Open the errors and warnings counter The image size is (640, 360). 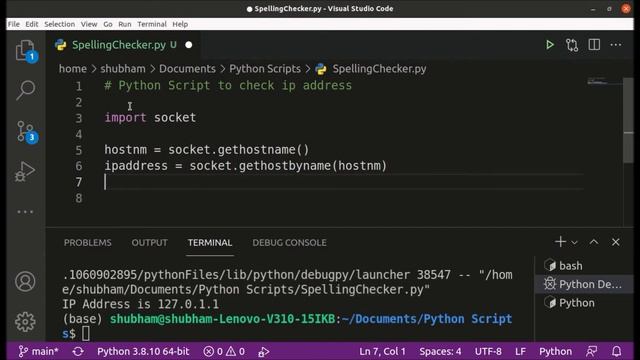point(224,351)
